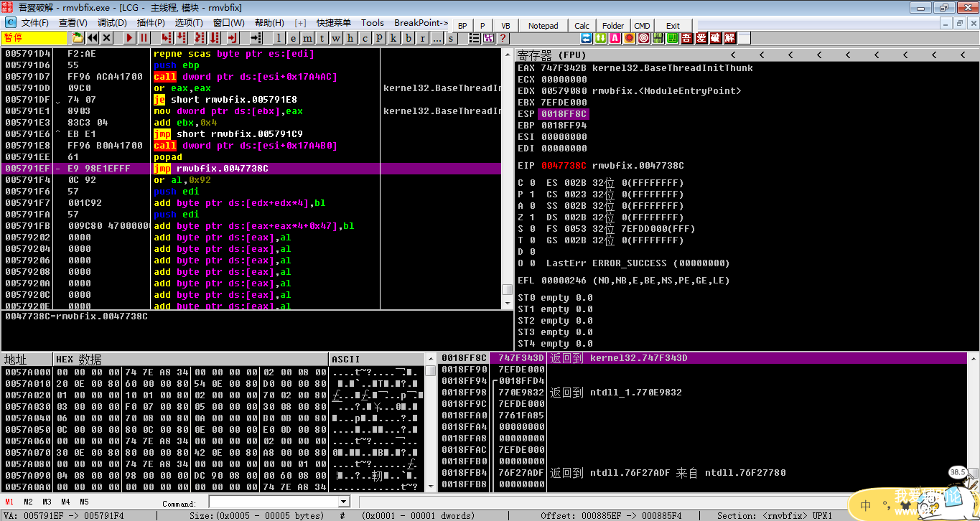Click the pause execution icon

tap(144, 38)
